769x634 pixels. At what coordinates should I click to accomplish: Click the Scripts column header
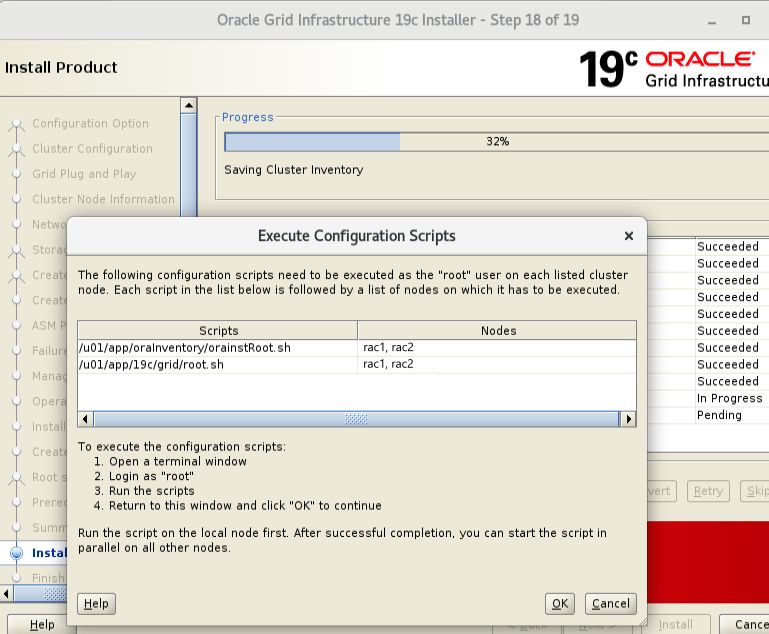point(217,330)
